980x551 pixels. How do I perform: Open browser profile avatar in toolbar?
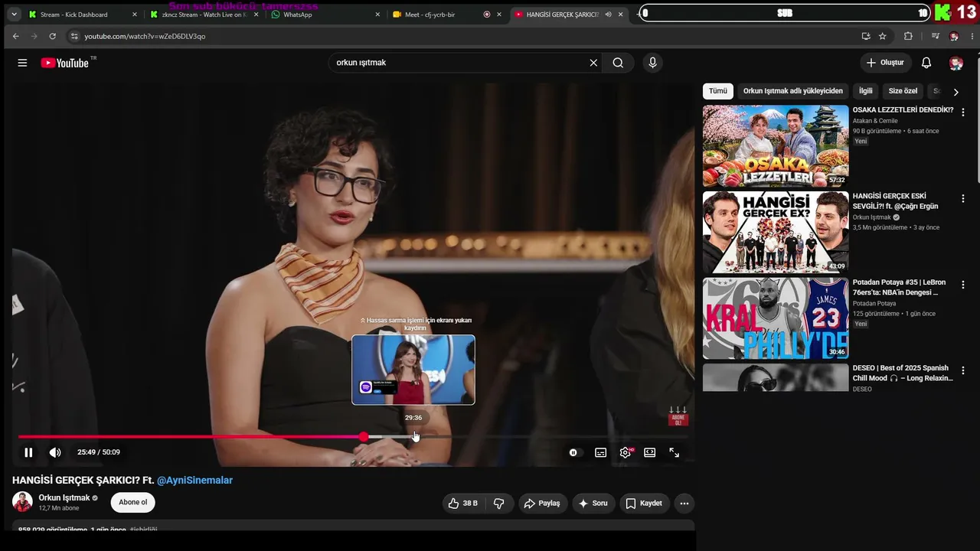coord(954,36)
